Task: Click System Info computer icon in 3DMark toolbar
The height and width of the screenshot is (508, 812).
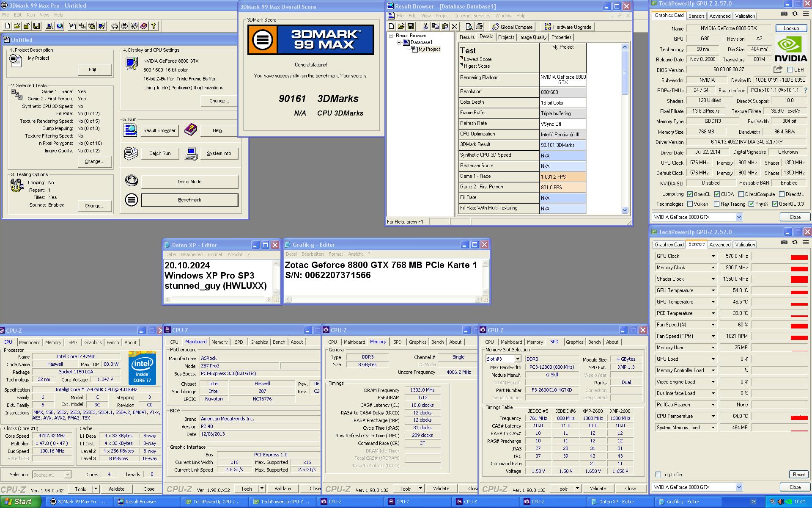Action: pos(49,26)
